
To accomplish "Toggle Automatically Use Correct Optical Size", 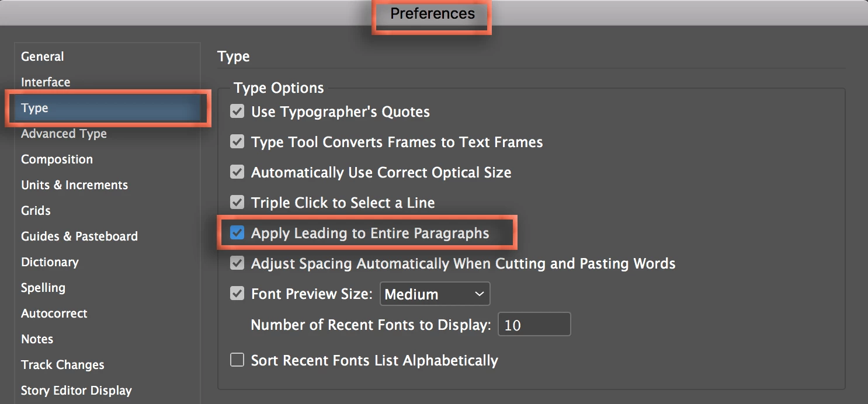I will pyautogui.click(x=237, y=172).
